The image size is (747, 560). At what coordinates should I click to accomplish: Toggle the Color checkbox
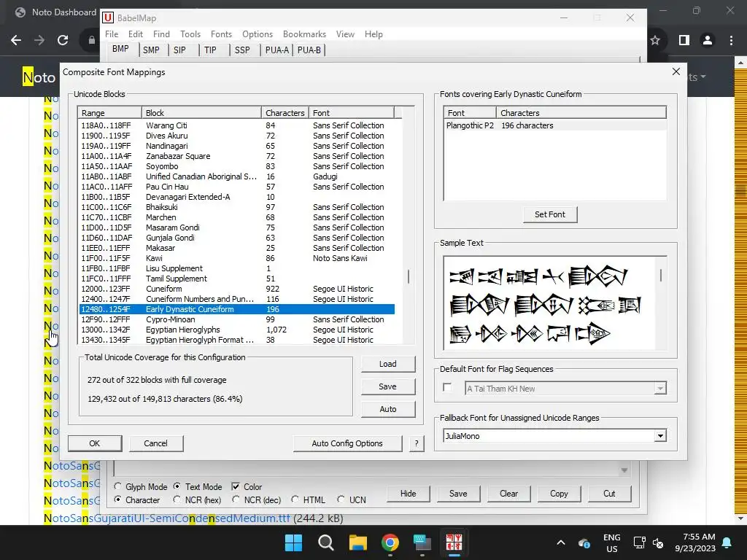[236, 486]
